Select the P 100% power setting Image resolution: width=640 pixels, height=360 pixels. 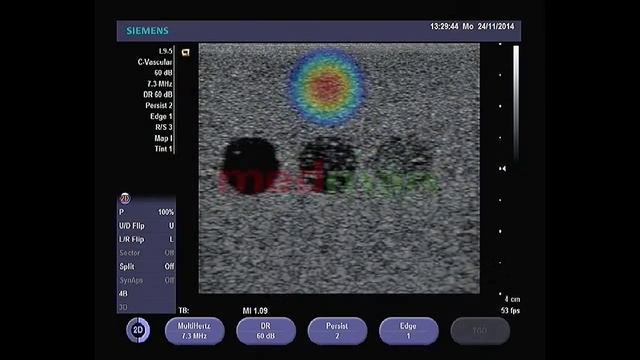click(x=146, y=212)
